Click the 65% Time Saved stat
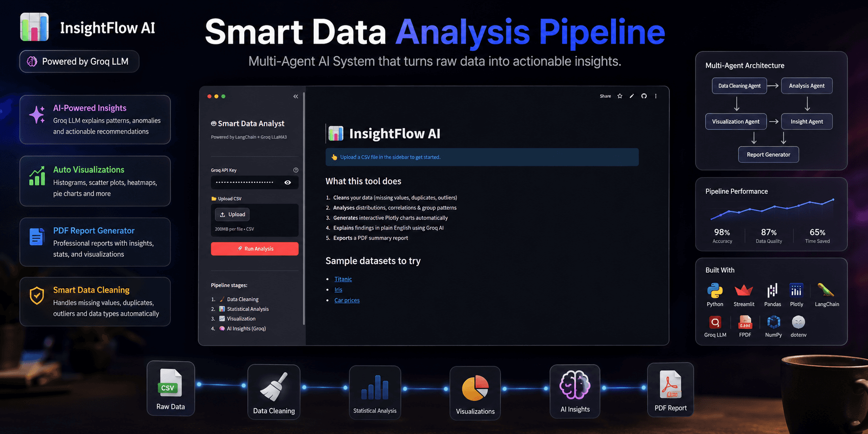Image resolution: width=868 pixels, height=434 pixels. 818,236
